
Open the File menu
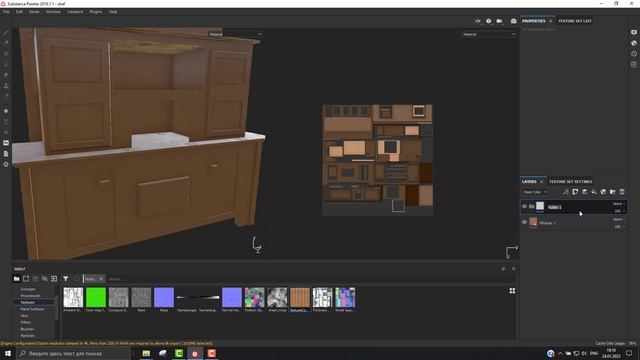click(7, 12)
